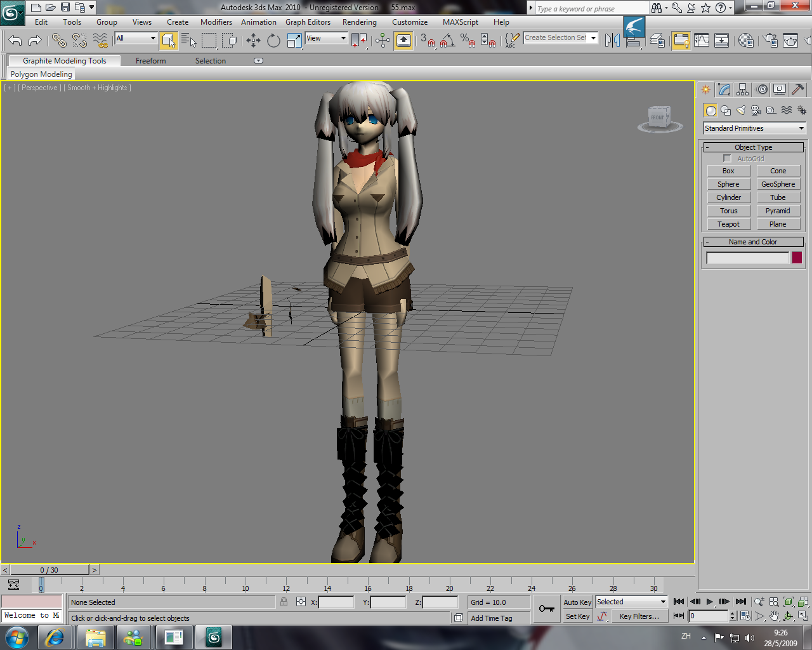
Task: Open the Selected key filter dropdown
Action: click(631, 602)
